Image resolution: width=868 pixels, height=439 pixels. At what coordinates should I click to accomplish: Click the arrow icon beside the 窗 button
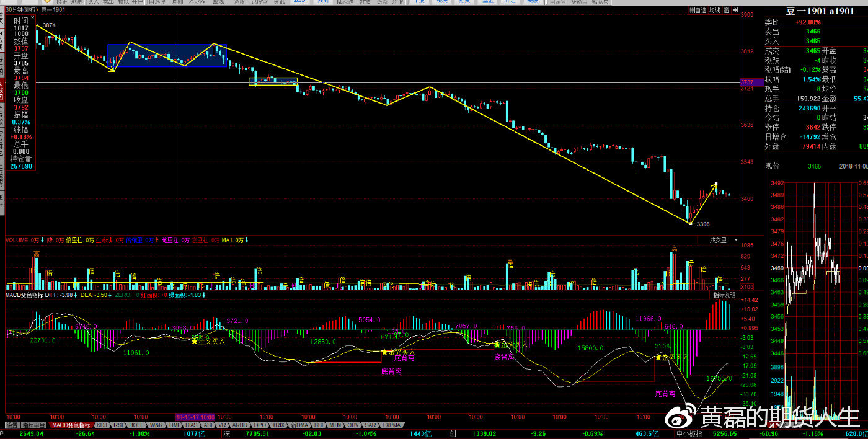coord(734,10)
